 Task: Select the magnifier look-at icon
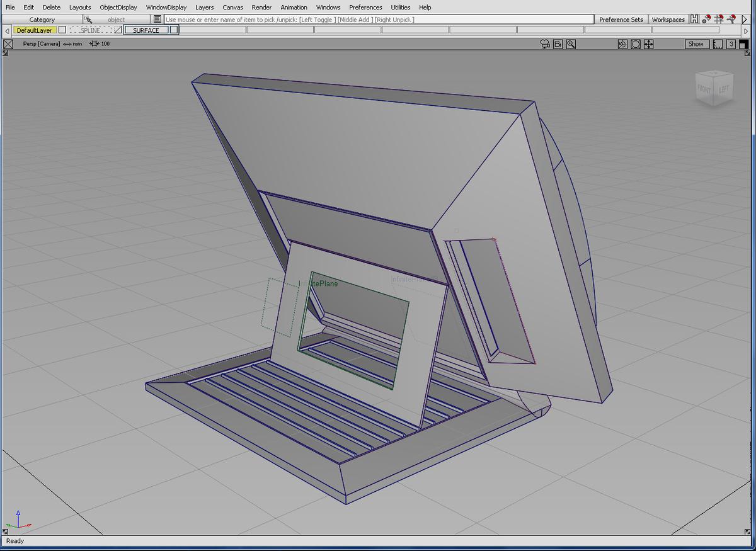[x=571, y=44]
